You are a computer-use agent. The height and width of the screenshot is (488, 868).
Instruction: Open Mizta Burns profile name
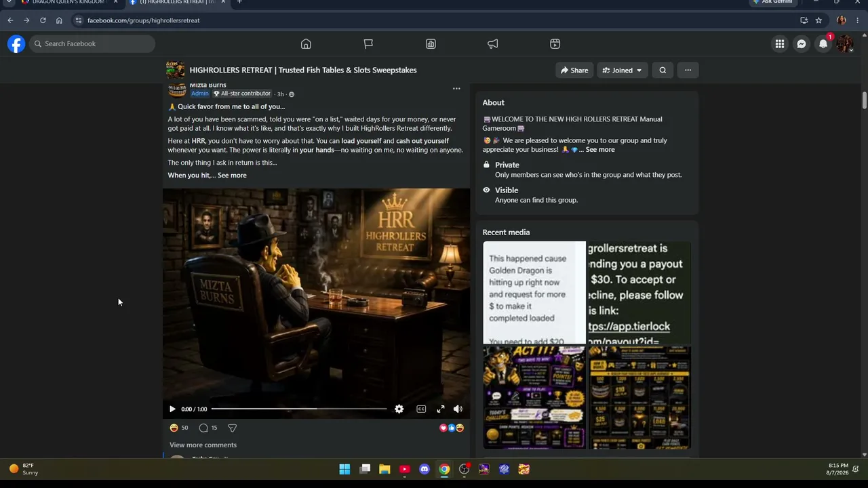[x=208, y=85]
